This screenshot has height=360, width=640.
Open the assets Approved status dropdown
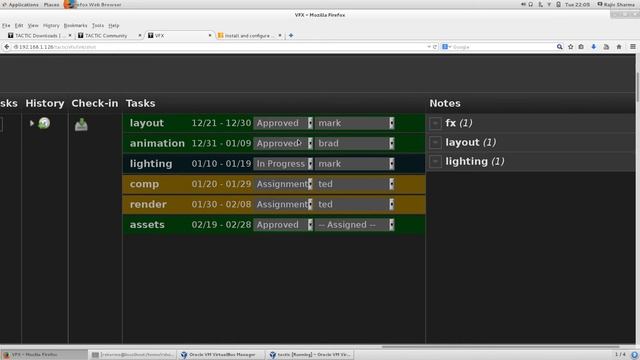(283, 224)
